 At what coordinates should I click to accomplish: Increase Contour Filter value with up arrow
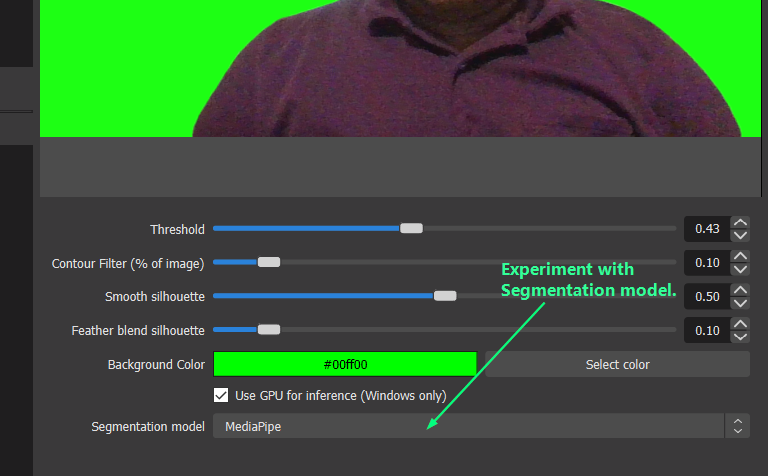coord(740,256)
